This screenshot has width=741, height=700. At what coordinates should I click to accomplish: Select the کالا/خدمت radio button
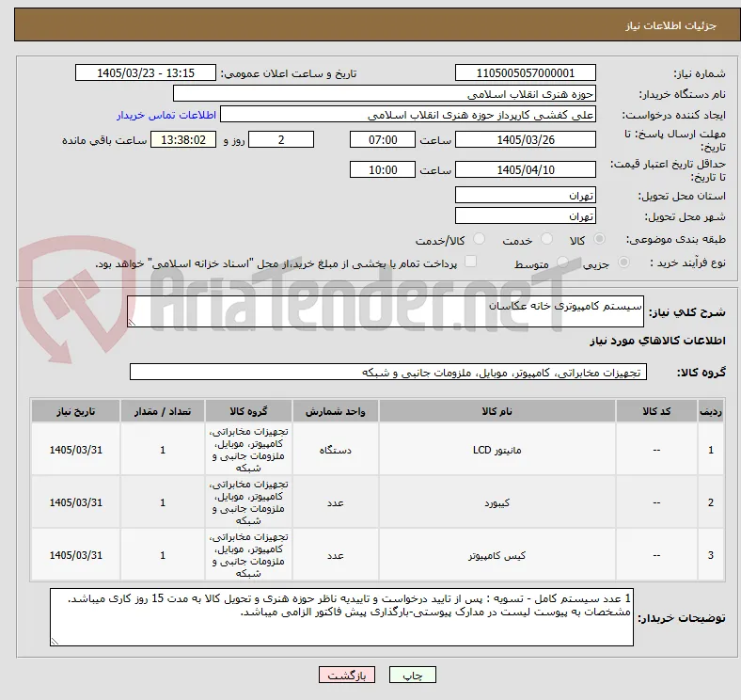coord(480,239)
